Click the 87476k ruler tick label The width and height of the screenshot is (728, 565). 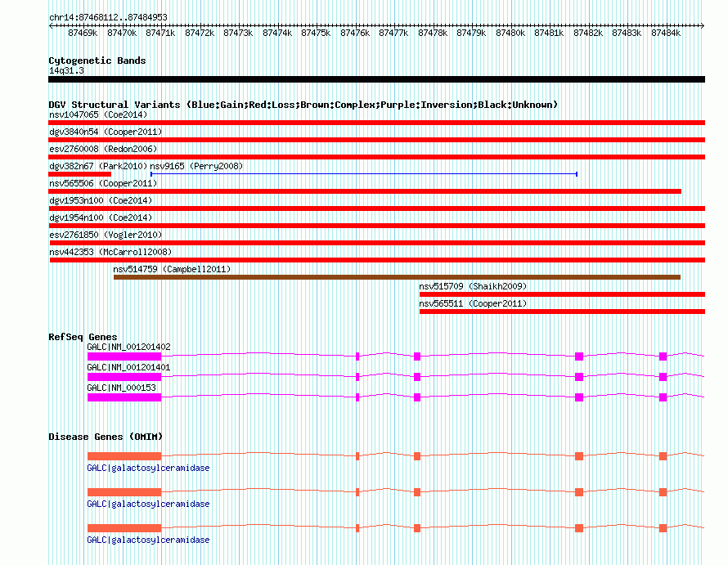point(355,34)
